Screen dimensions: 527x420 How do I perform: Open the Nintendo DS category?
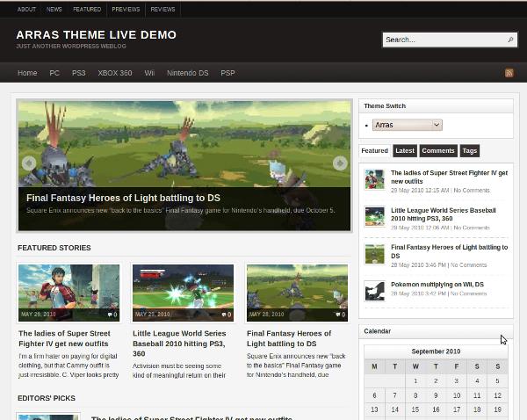point(188,73)
